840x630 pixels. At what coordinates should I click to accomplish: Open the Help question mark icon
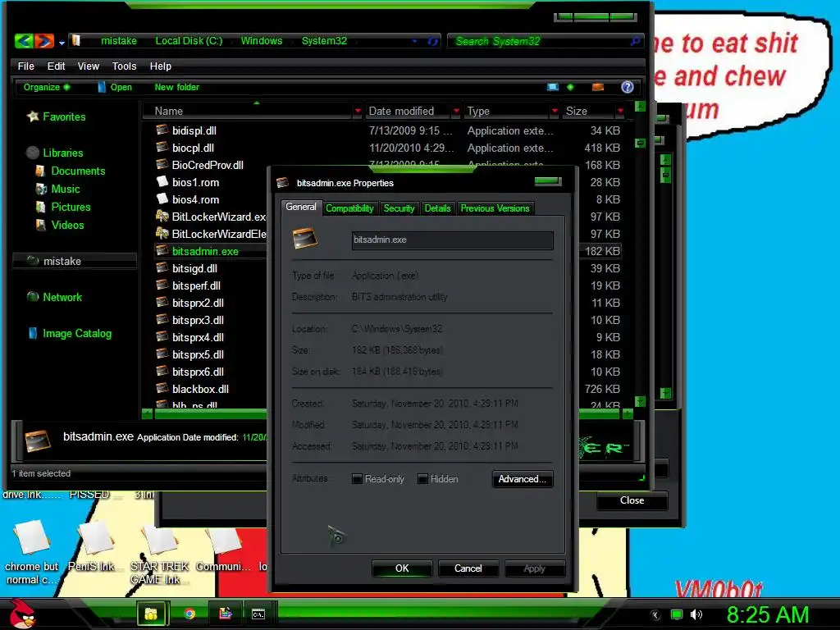pyautogui.click(x=628, y=87)
